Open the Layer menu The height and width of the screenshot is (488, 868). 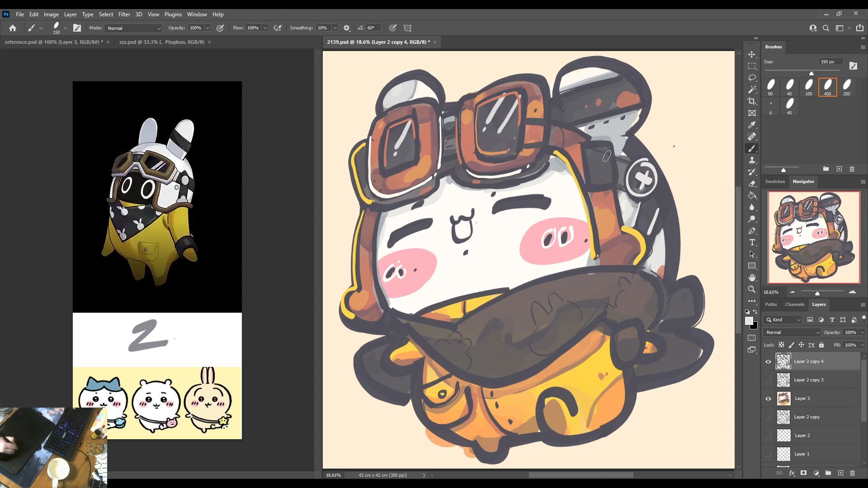click(x=70, y=14)
